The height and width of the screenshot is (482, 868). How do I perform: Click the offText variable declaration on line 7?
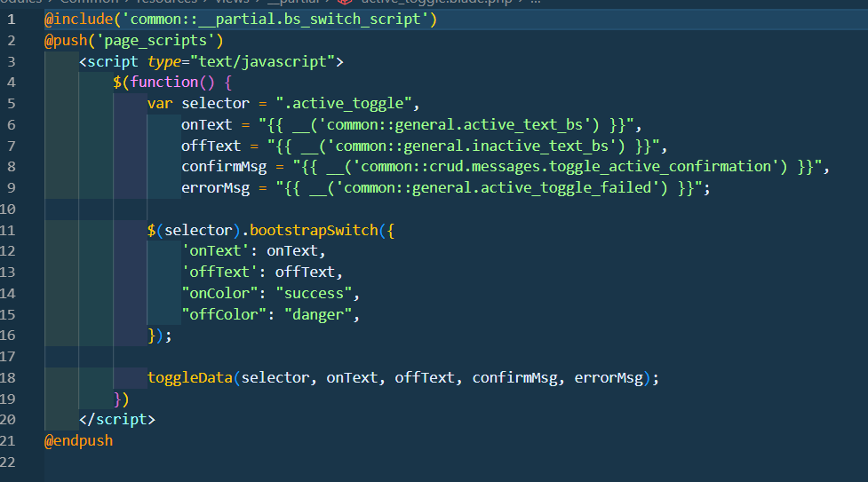(211, 146)
